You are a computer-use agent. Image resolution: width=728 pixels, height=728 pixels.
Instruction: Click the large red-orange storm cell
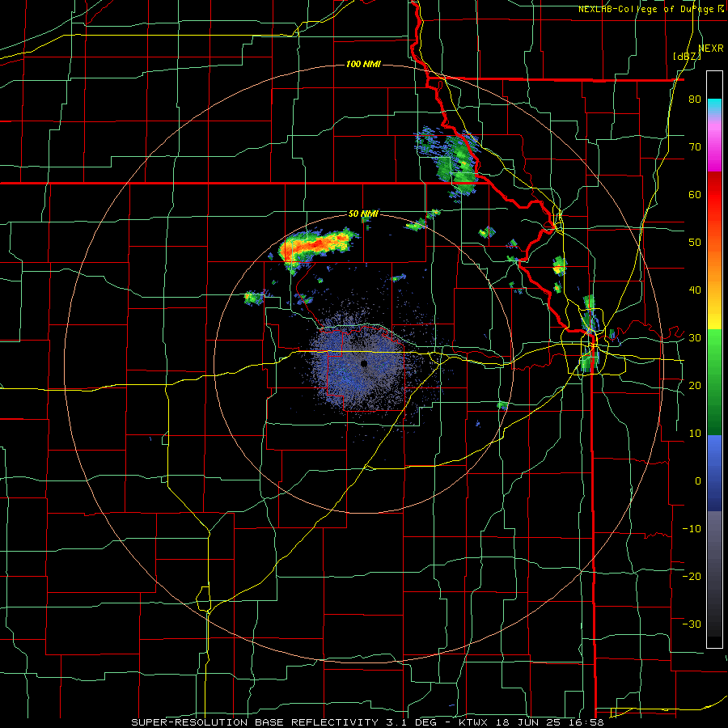click(315, 246)
